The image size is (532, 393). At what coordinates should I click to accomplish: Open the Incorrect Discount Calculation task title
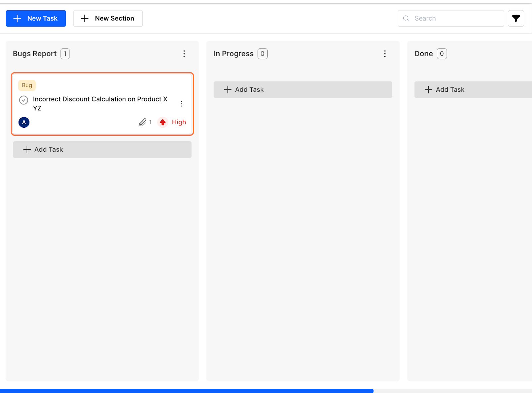click(100, 103)
